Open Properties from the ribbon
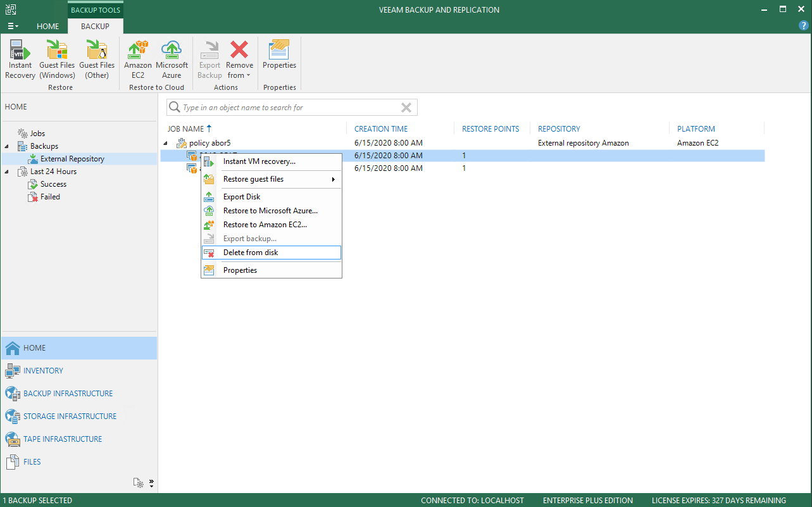Viewport: 812px width, 507px height. tap(279, 54)
